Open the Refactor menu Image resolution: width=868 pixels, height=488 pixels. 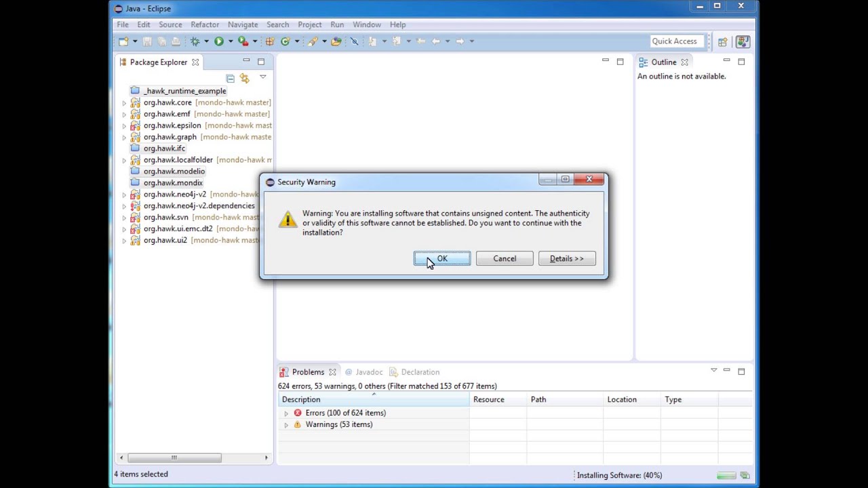[x=205, y=24]
